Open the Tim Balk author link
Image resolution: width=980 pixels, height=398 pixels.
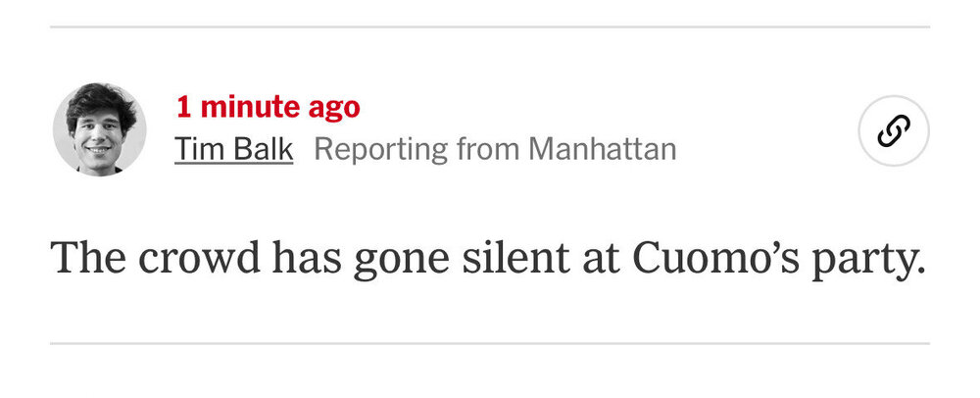pos(233,150)
